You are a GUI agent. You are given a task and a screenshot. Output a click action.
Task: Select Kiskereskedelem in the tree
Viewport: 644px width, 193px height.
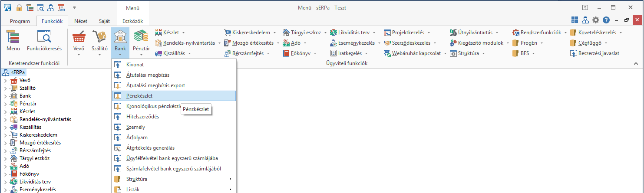coord(38,135)
